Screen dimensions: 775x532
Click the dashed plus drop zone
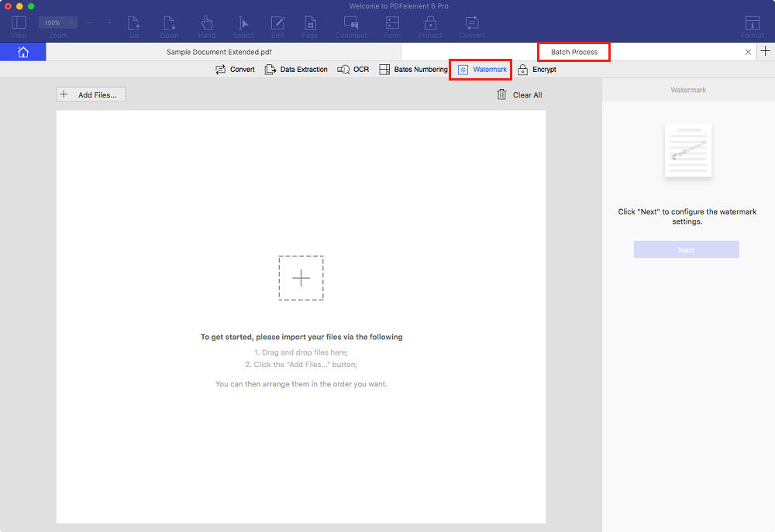[301, 278]
